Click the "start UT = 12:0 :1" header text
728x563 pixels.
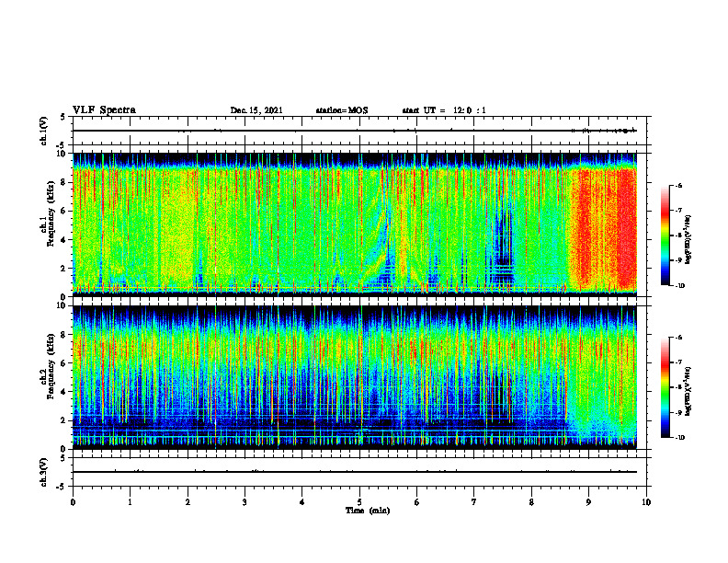point(444,110)
